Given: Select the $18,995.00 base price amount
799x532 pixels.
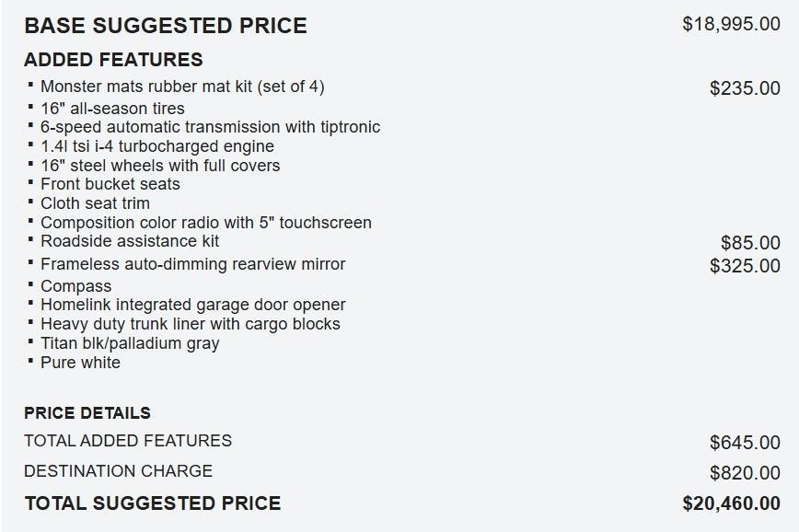Looking at the screenshot, I should pyautogui.click(x=731, y=24).
